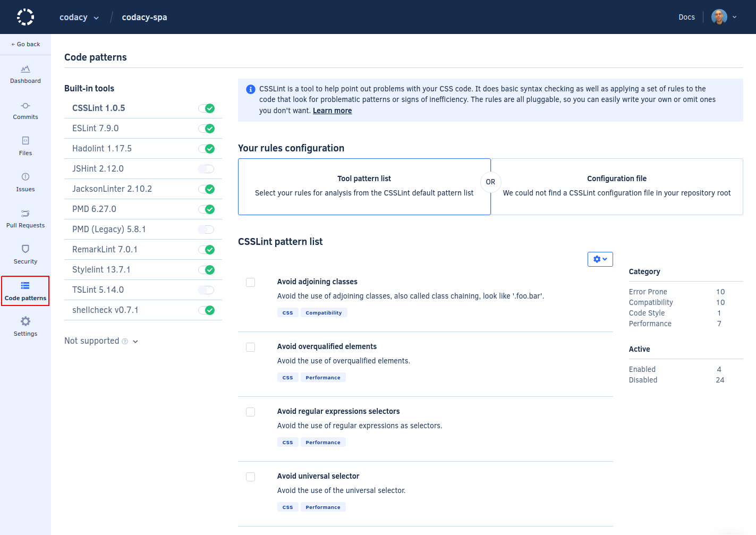This screenshot has width=756, height=535.
Task: Open the Issues sidebar icon
Action: (x=26, y=177)
